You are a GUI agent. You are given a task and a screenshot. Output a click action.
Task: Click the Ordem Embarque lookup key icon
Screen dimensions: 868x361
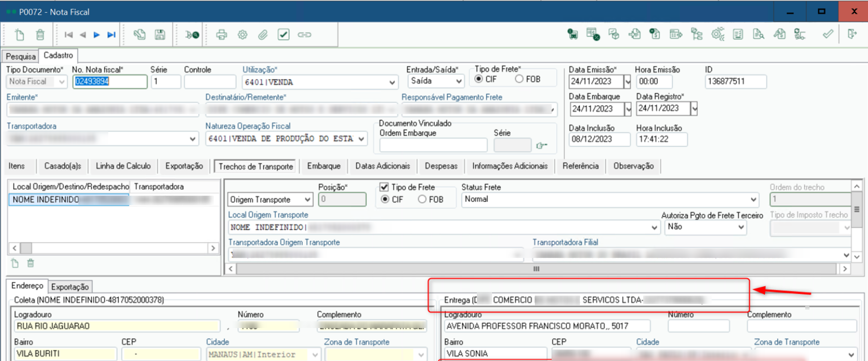click(542, 145)
